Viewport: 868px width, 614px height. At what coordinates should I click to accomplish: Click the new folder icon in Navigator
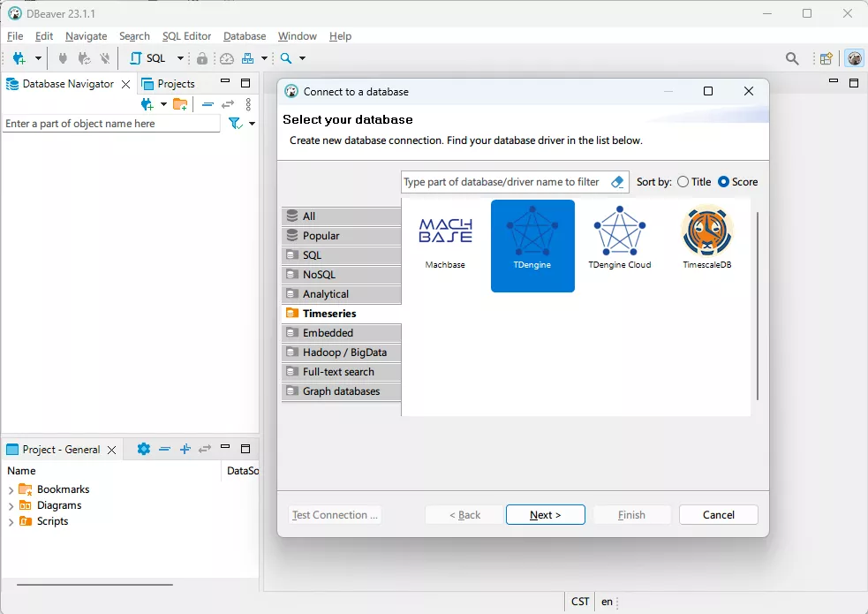click(x=180, y=104)
